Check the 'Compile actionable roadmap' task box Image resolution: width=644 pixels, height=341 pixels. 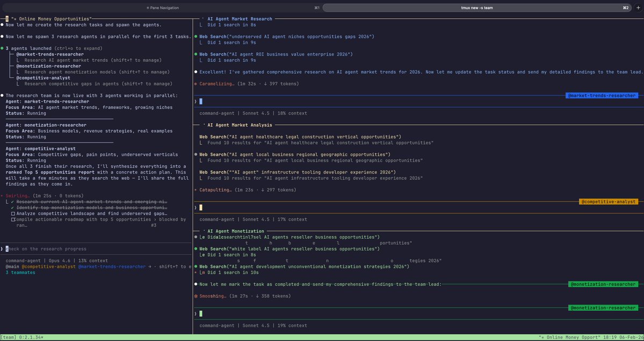coord(13,219)
